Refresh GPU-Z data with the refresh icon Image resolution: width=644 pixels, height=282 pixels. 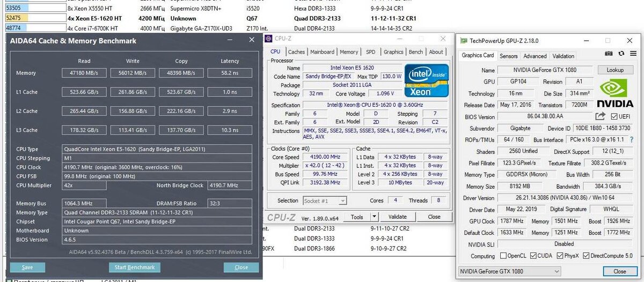(621, 54)
